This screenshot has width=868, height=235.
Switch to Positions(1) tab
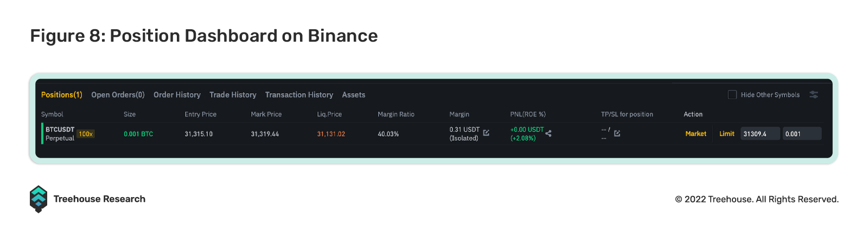click(x=62, y=95)
